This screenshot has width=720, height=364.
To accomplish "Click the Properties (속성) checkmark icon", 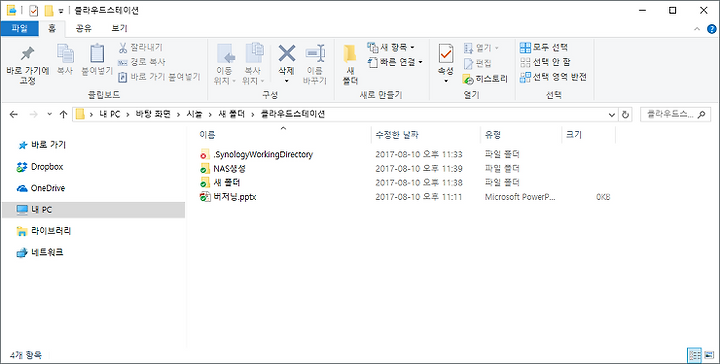I will [446, 54].
